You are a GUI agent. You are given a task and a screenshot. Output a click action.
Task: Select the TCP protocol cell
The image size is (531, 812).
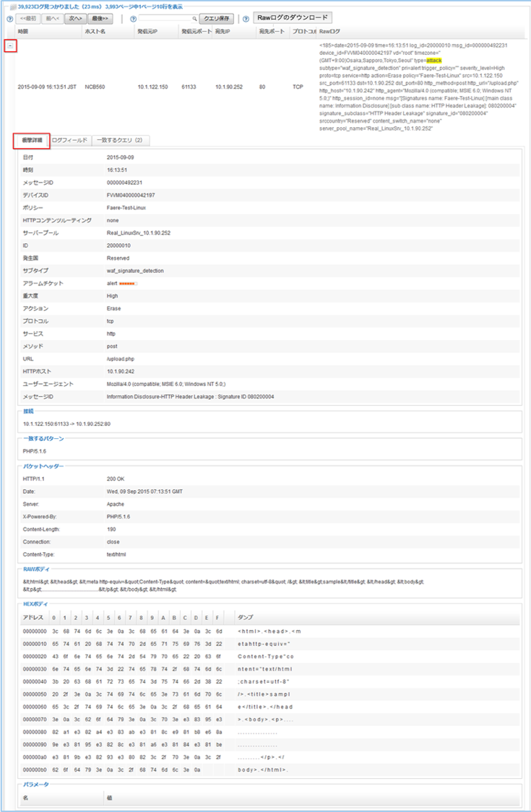[298, 87]
